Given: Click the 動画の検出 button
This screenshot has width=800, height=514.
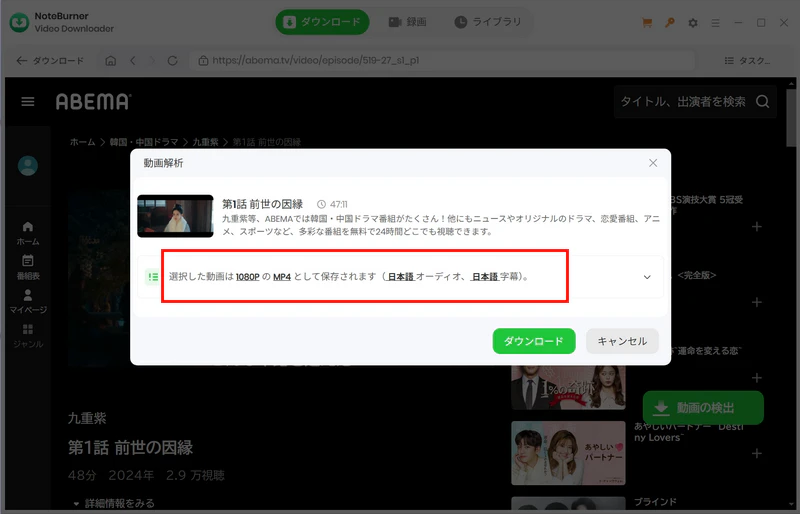Looking at the screenshot, I should coord(703,408).
